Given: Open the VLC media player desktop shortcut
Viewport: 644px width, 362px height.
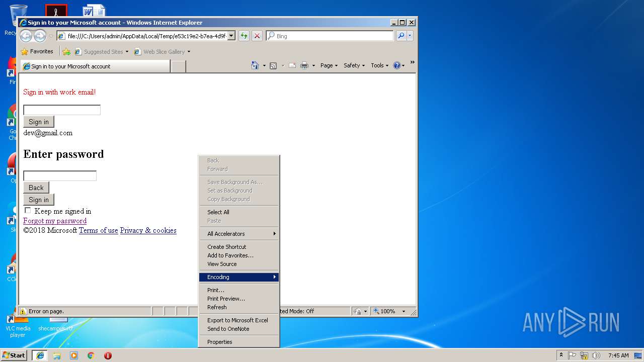Looking at the screenshot, I should pos(18,327).
